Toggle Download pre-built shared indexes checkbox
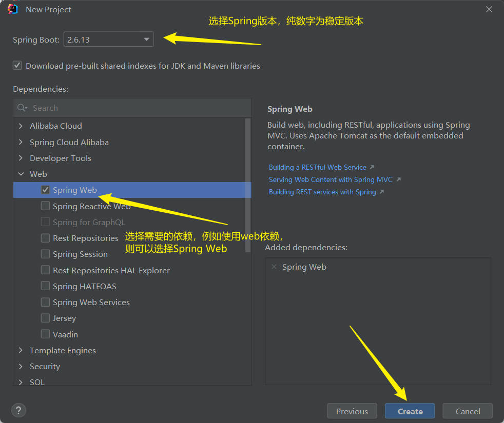Viewport: 504px width, 423px height. click(17, 66)
